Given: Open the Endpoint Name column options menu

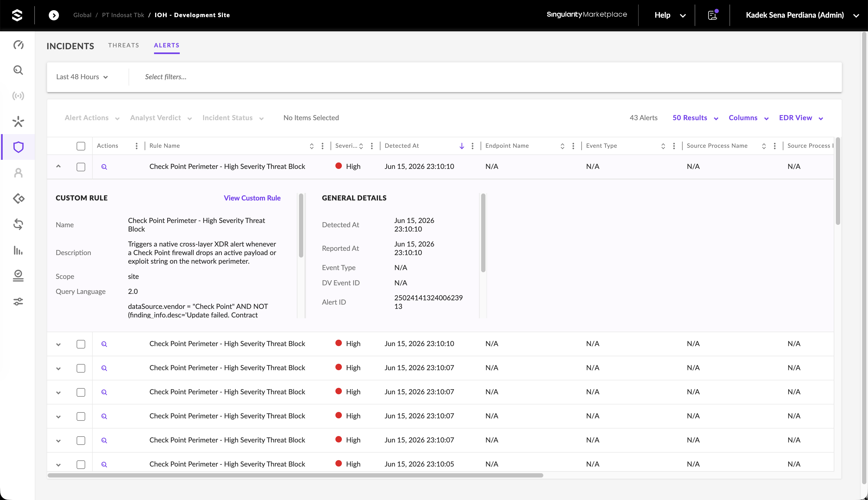Looking at the screenshot, I should click(573, 146).
